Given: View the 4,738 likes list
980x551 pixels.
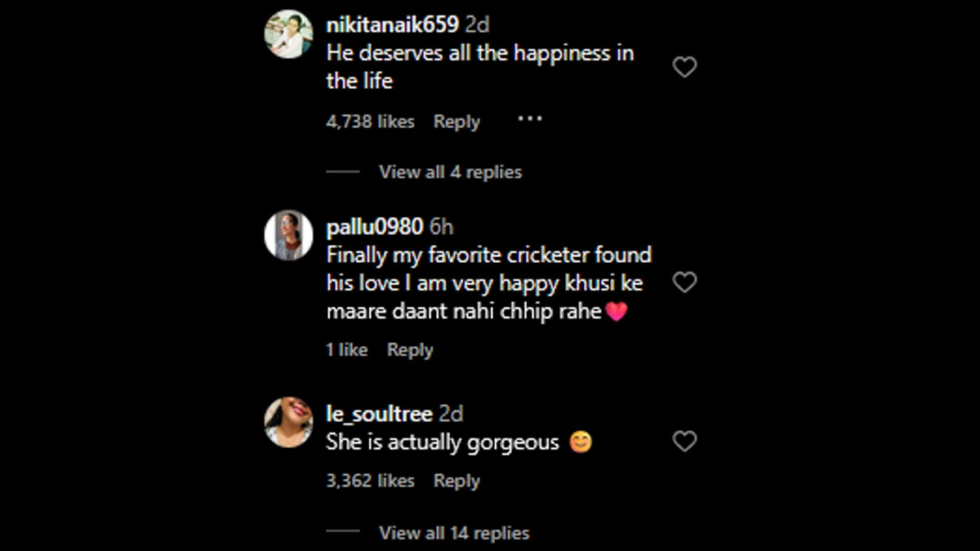Looking at the screenshot, I should coord(370,122).
